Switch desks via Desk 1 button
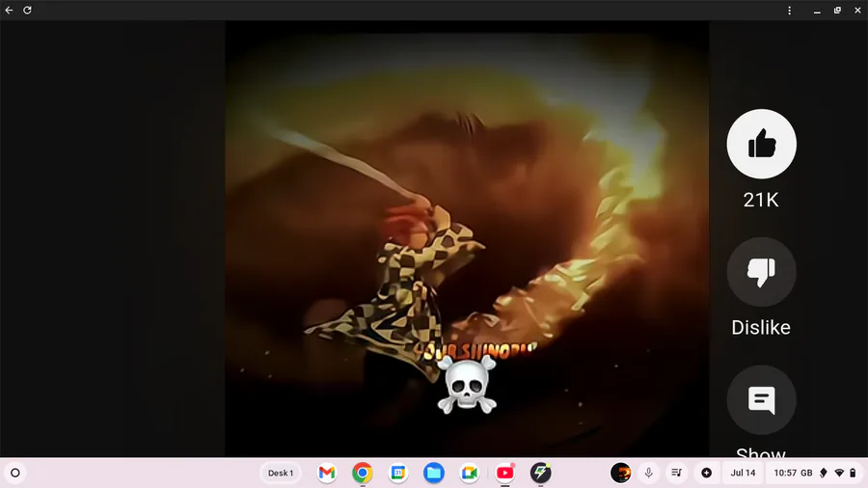 click(x=281, y=473)
